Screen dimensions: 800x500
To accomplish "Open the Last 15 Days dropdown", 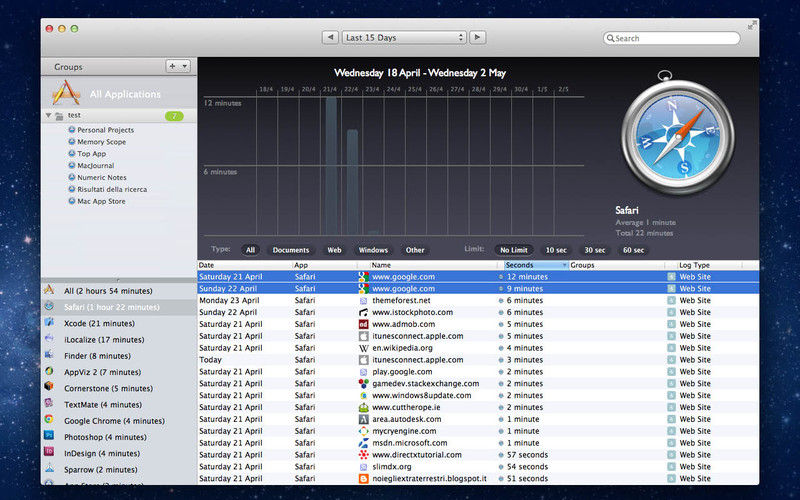I will click(404, 37).
